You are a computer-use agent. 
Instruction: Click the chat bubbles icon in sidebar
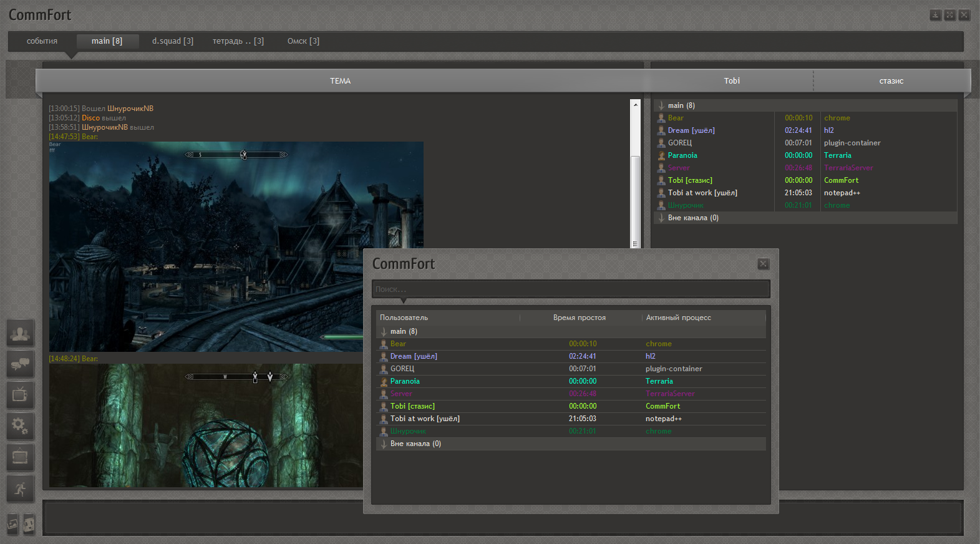(20, 364)
